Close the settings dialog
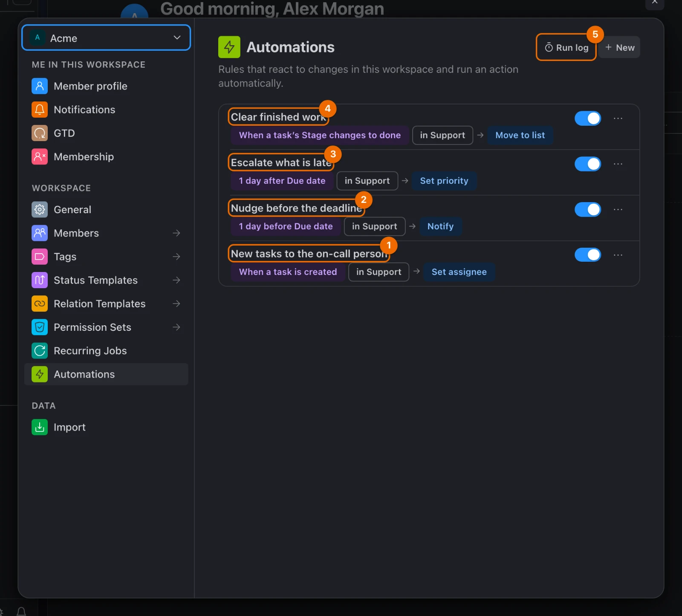682x616 pixels. click(x=655, y=2)
